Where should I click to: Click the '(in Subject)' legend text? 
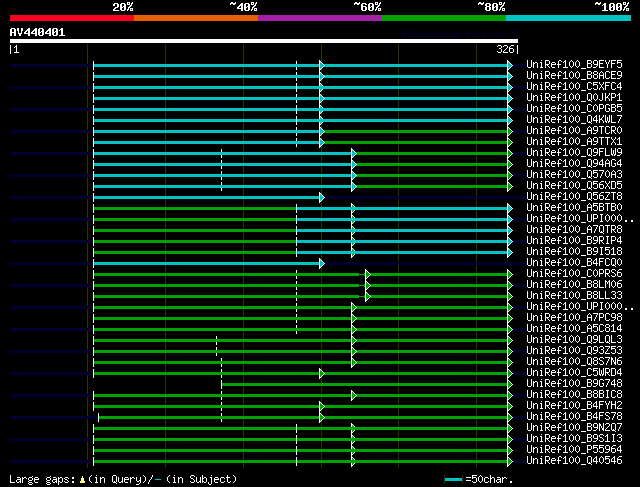click(x=202, y=479)
